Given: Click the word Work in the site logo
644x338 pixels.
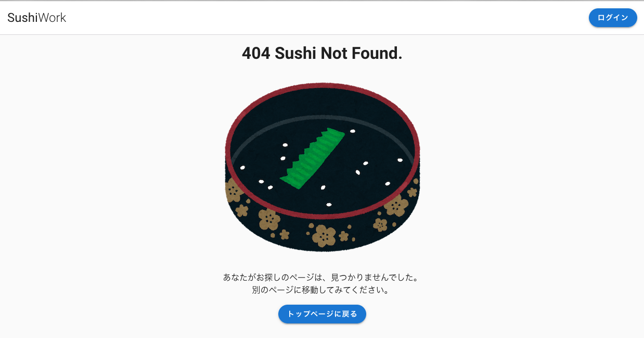Looking at the screenshot, I should 53,18.
